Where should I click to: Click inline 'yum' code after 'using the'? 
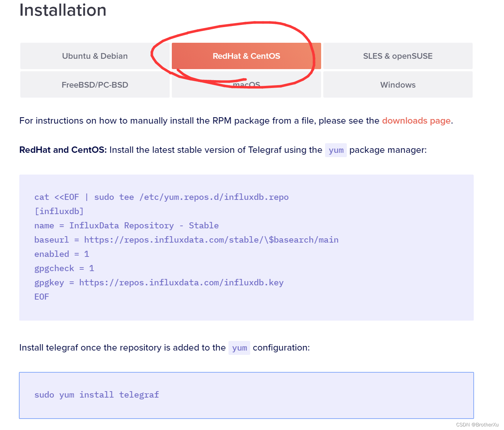336,150
